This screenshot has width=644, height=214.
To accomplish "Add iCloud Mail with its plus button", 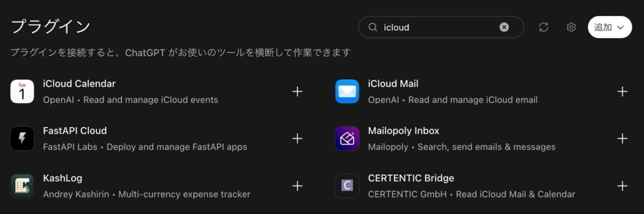I will (623, 91).
